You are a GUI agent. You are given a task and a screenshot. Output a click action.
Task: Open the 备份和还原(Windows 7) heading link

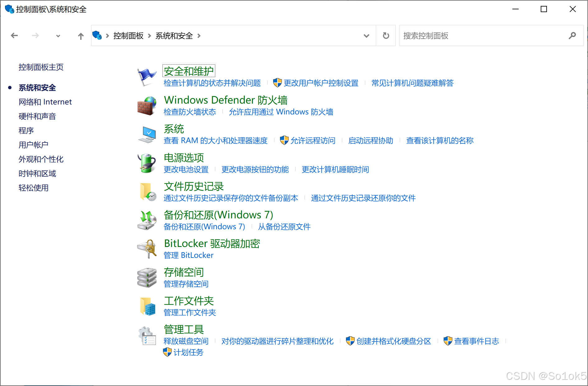[x=218, y=215]
